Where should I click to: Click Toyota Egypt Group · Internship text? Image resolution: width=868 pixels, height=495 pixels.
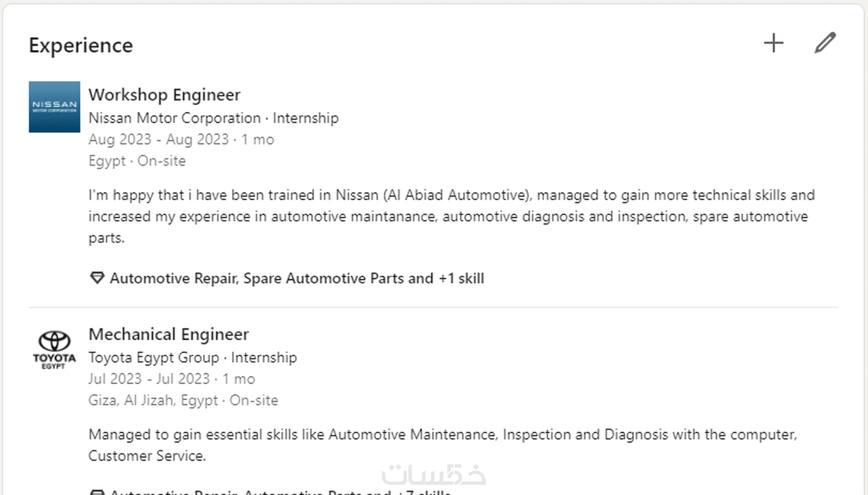tap(192, 358)
